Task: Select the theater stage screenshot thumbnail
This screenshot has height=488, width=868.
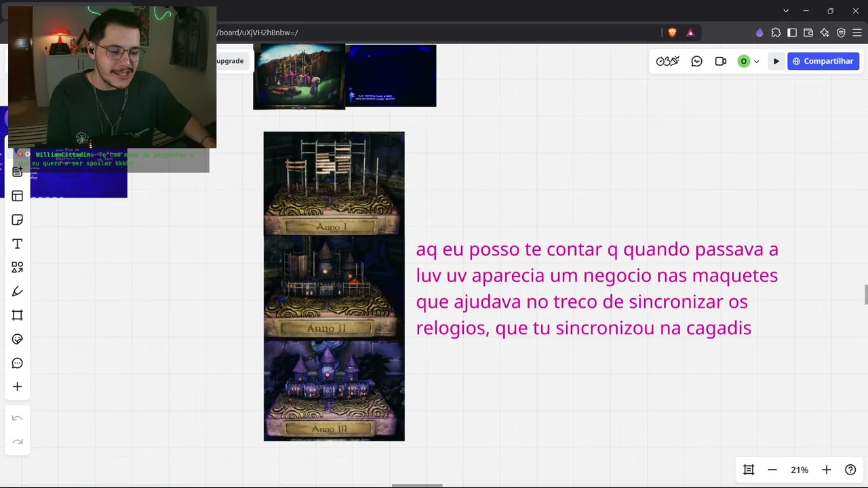Action: (299, 77)
